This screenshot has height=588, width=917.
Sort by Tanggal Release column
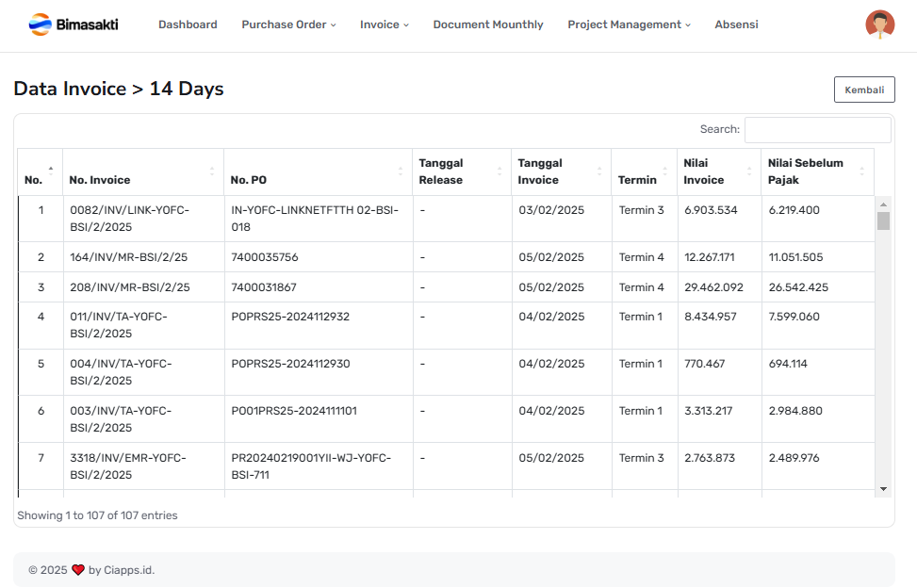coord(499,171)
